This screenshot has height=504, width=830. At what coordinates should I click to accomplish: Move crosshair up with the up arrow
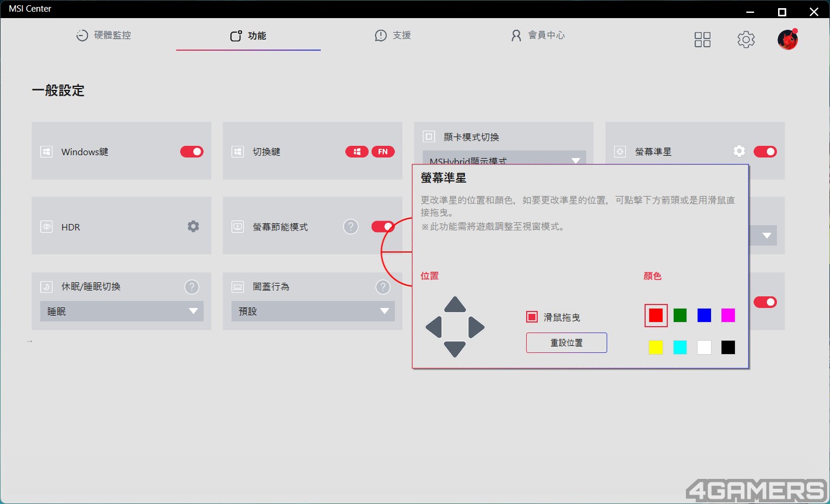455,304
